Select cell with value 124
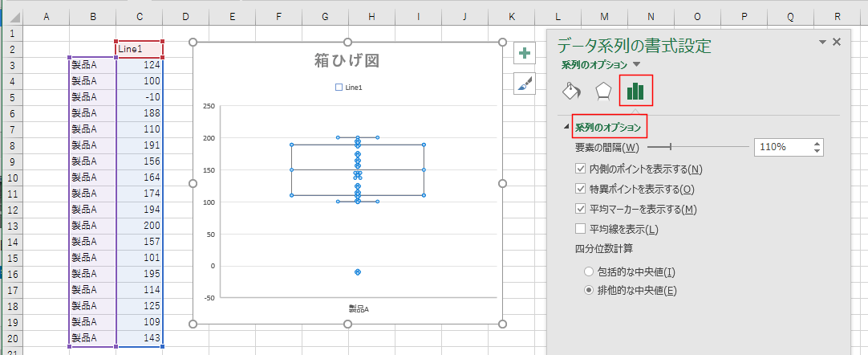Image resolution: width=868 pixels, height=355 pixels. (x=140, y=65)
